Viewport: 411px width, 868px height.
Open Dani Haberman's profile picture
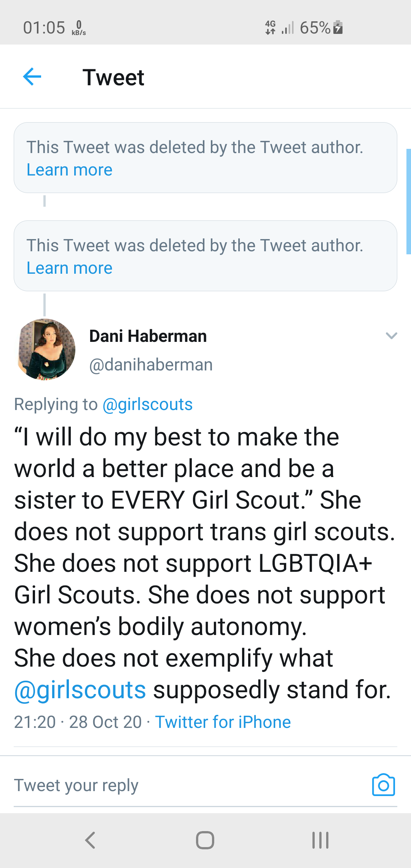pyautogui.click(x=46, y=349)
